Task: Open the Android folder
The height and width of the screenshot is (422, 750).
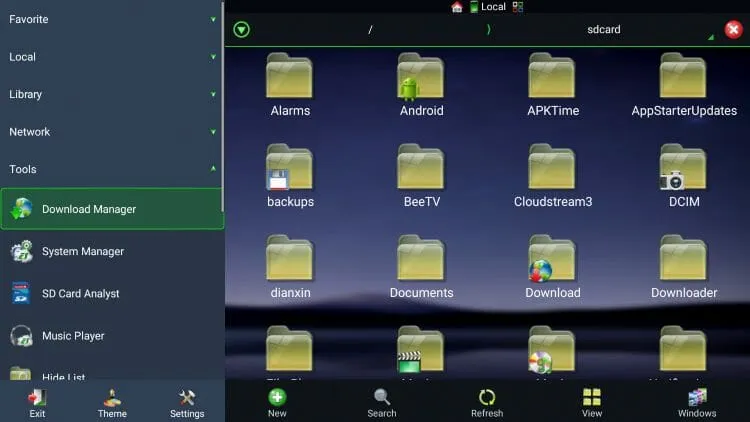Action: pyautogui.click(x=421, y=85)
